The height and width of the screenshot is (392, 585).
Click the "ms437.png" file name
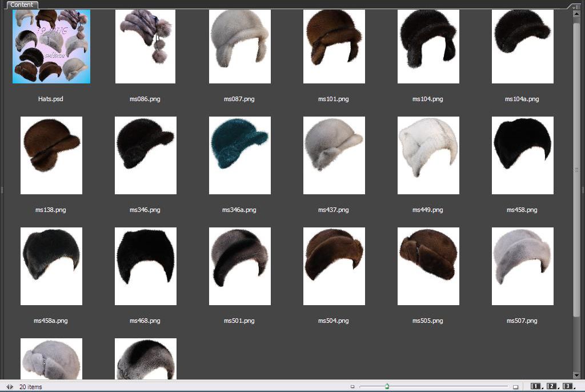[334, 210]
